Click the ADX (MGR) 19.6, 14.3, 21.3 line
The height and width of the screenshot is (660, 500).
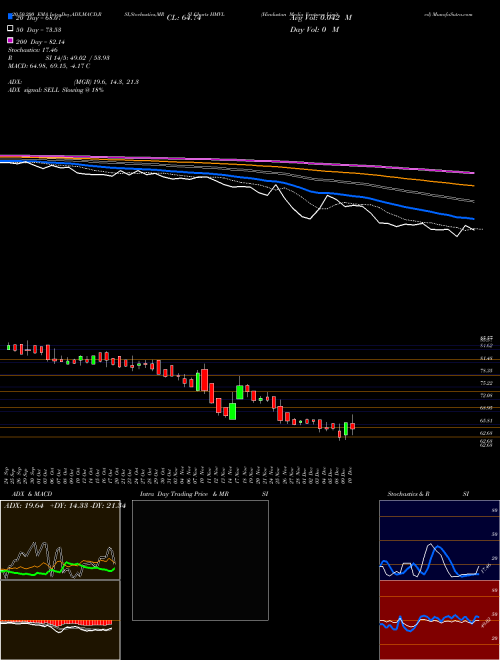click(74, 82)
